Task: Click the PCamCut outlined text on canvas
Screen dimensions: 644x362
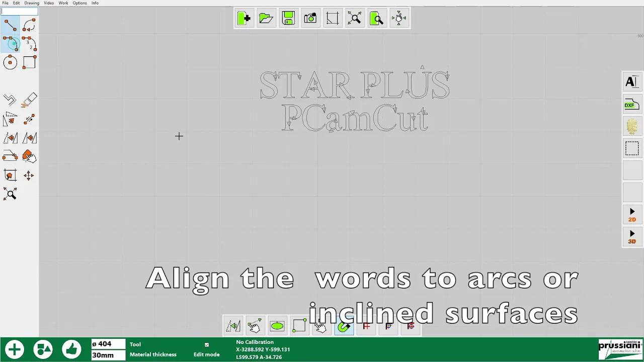Action: tap(355, 119)
